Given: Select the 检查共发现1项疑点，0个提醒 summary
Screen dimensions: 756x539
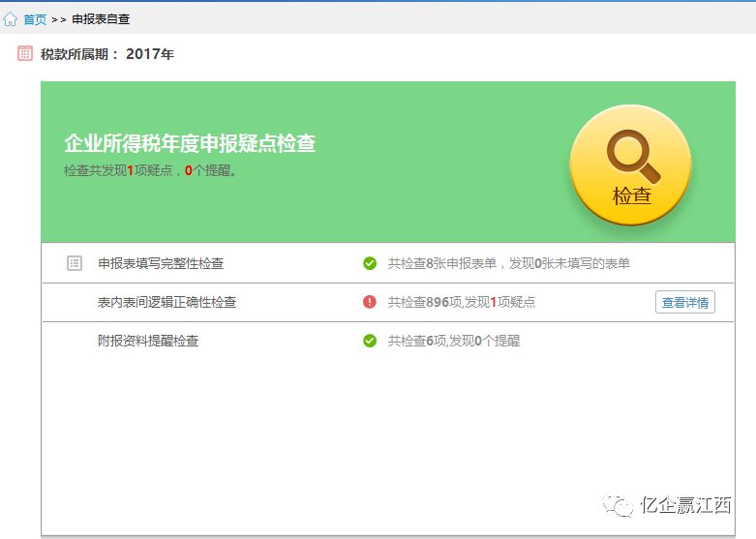Looking at the screenshot, I should pos(150,170).
